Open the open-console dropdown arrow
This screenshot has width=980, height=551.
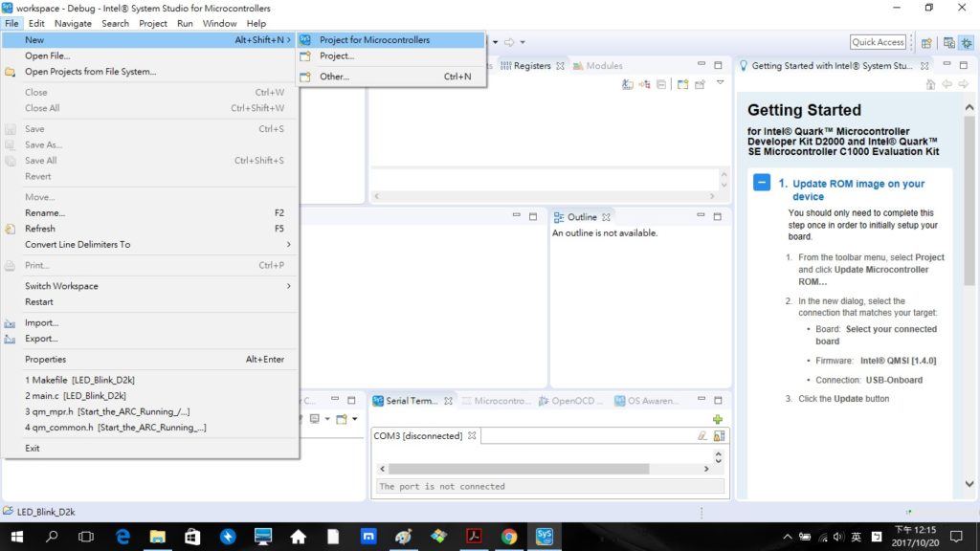(354, 419)
